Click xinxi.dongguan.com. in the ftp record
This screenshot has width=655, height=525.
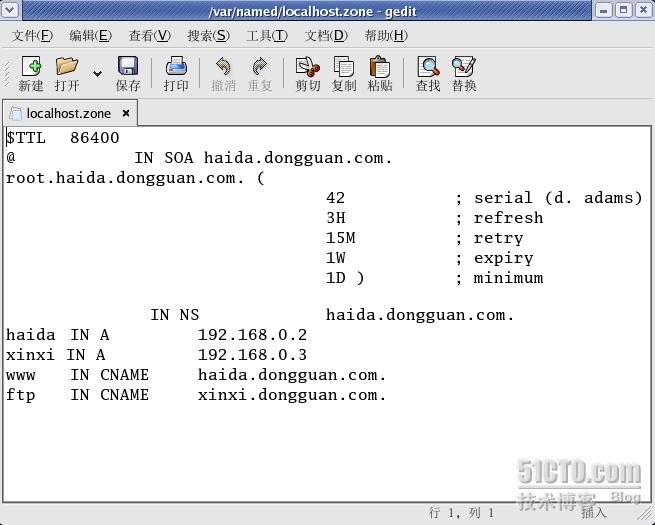(x=292, y=395)
